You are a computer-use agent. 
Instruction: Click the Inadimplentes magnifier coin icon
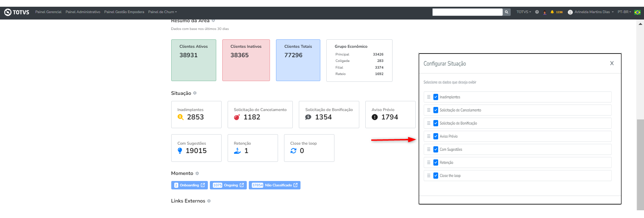click(181, 117)
